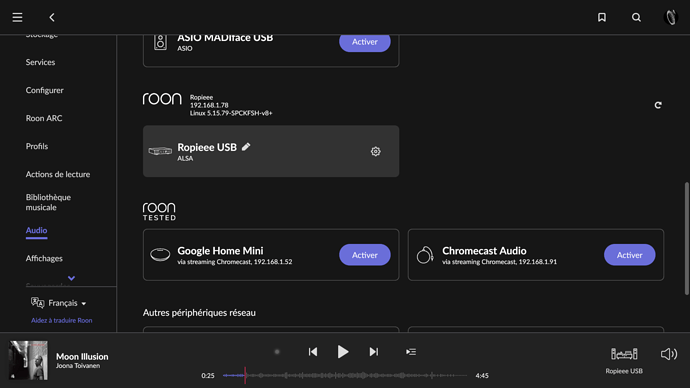
Task: Click the Ropieee IP address 192.168.1.78
Action: click(209, 105)
